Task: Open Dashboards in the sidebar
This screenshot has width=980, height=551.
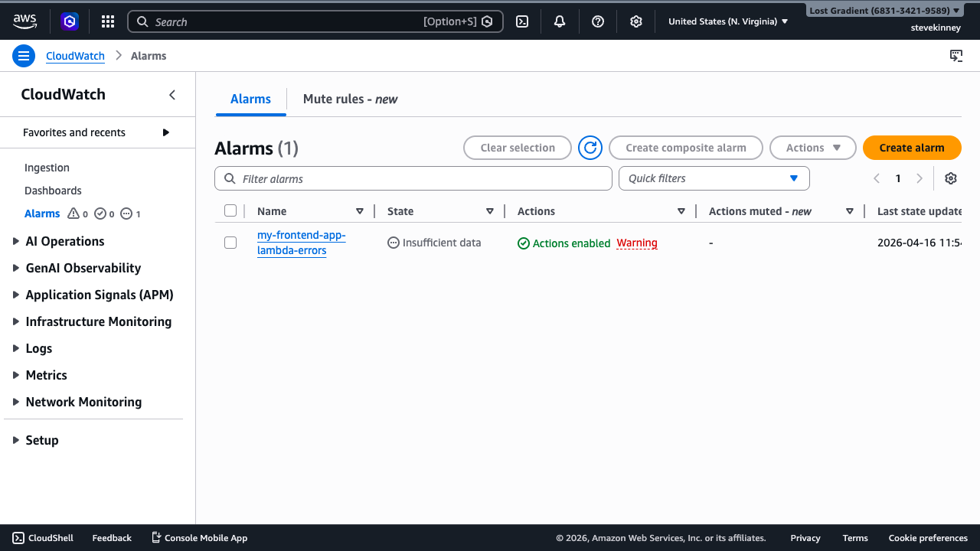Action: coord(53,191)
